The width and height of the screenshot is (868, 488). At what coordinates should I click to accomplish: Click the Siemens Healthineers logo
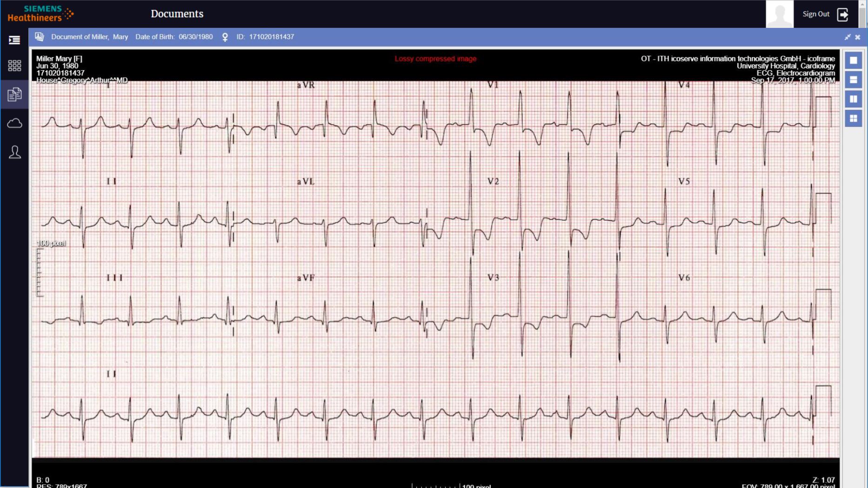(x=40, y=13)
